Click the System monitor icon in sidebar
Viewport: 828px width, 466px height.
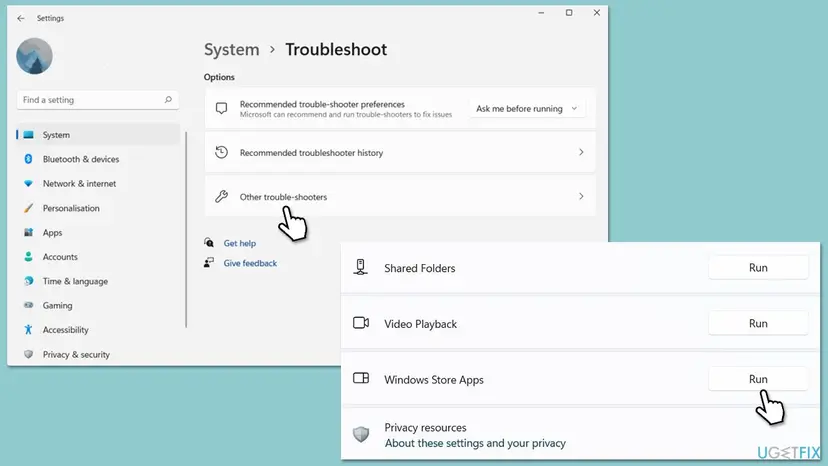pos(29,135)
